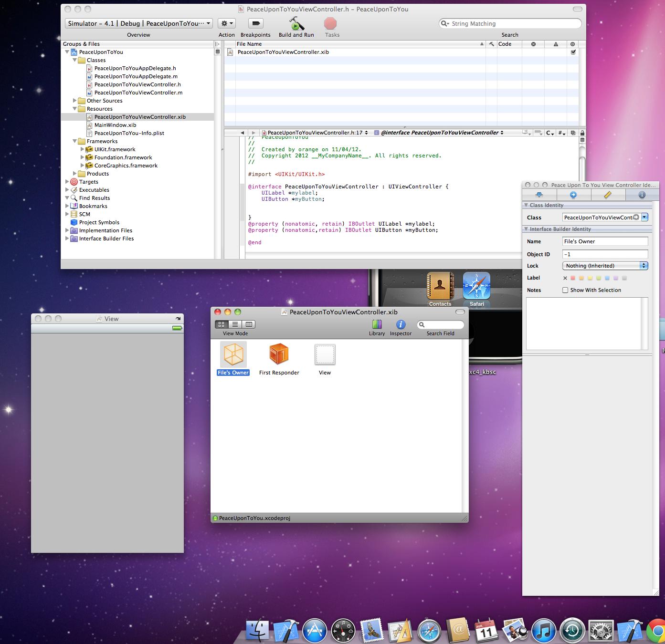Click the lock icon in editor navigation bar
665x644 pixels.
click(582, 133)
